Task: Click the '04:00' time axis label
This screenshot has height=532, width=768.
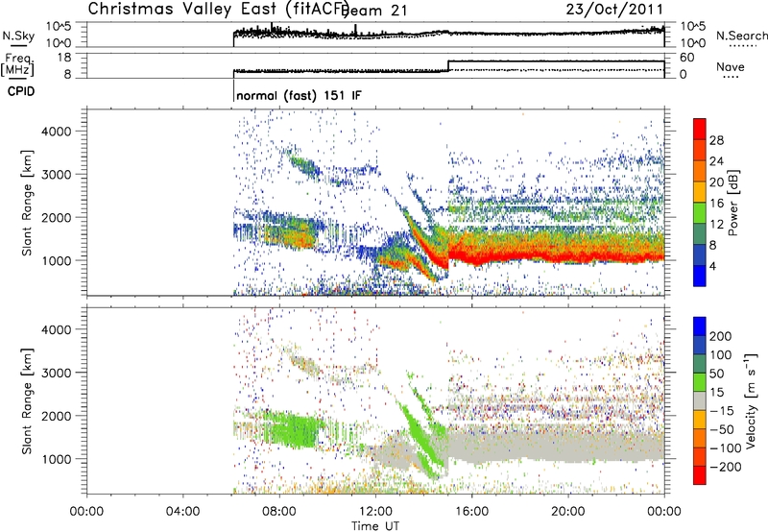Action: pyautogui.click(x=182, y=512)
